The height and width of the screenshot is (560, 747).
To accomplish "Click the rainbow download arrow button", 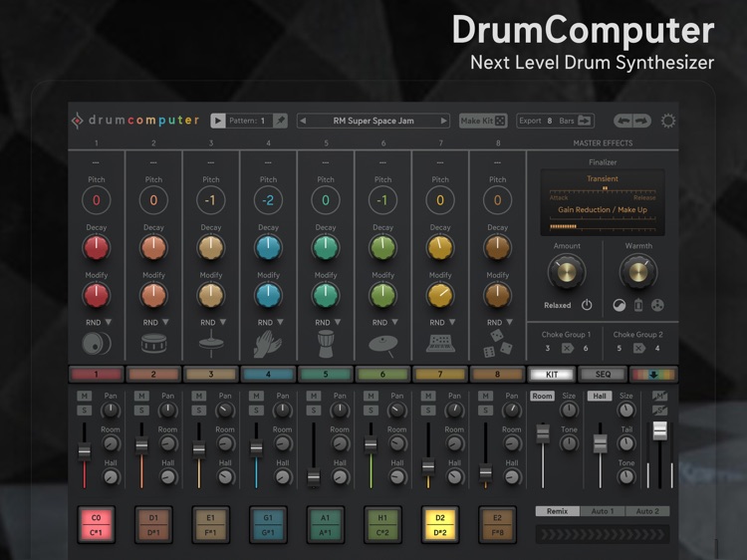I will [653, 375].
